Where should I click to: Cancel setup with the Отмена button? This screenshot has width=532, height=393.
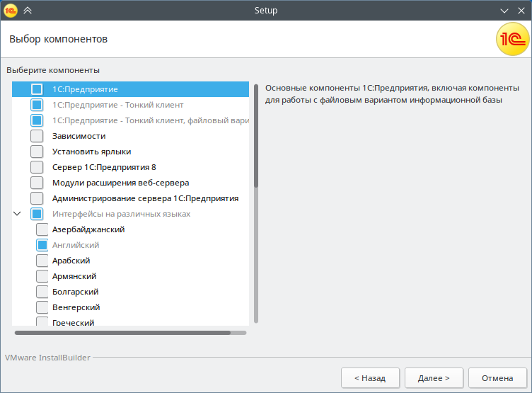[497, 378]
